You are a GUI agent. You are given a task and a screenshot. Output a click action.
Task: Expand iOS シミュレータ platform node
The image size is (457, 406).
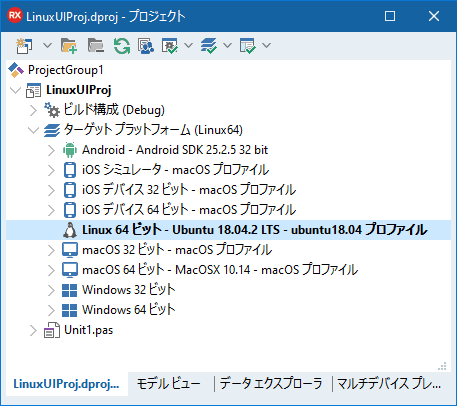coord(51,170)
